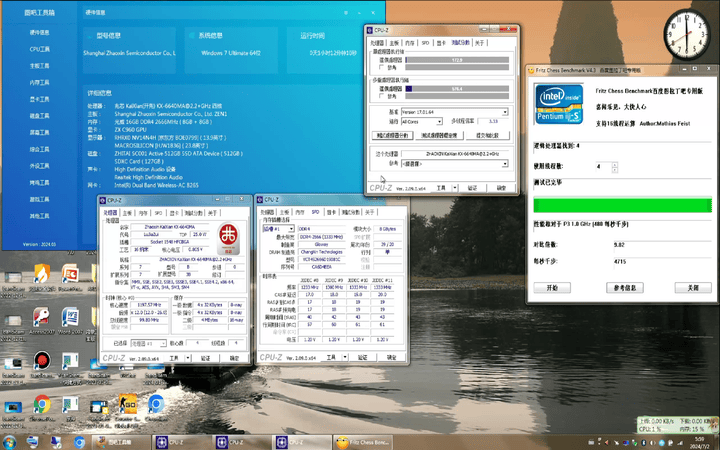Viewport: 720px width, 450px height.
Task: Enable 参考 checkbox under single-thread score
Action: pos(381,68)
